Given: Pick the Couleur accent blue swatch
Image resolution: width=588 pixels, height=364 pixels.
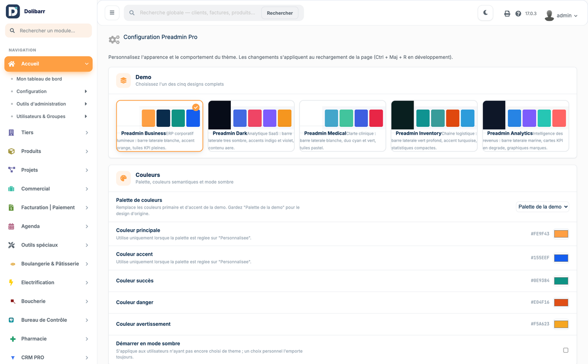Looking at the screenshot, I should tap(561, 258).
